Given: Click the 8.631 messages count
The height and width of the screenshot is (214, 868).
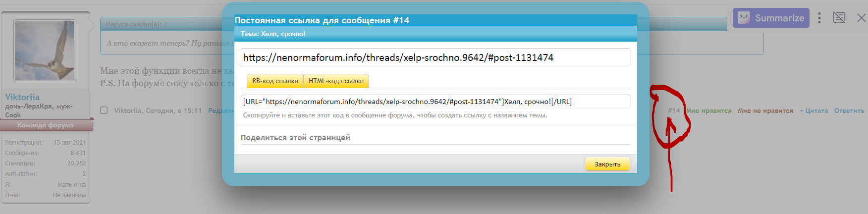Looking at the screenshot, I should [78, 153].
